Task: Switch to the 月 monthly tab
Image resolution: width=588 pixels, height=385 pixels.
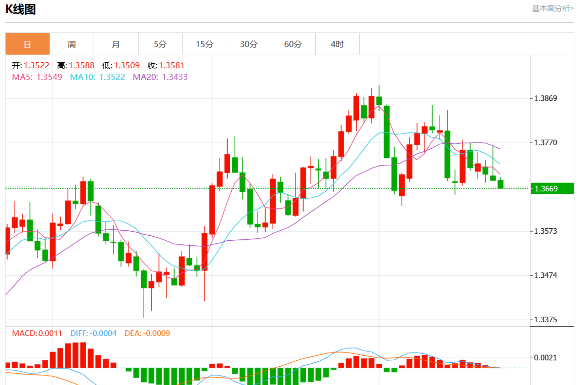Action: 116,44
